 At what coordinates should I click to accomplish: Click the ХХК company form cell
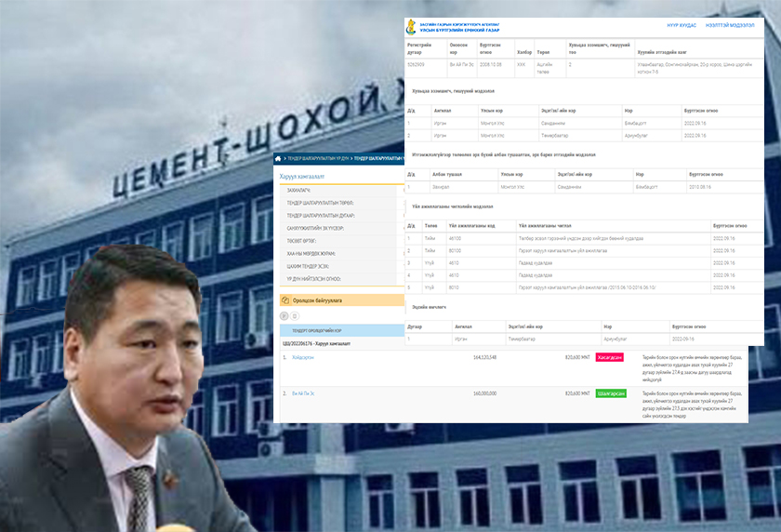pyautogui.click(x=521, y=65)
